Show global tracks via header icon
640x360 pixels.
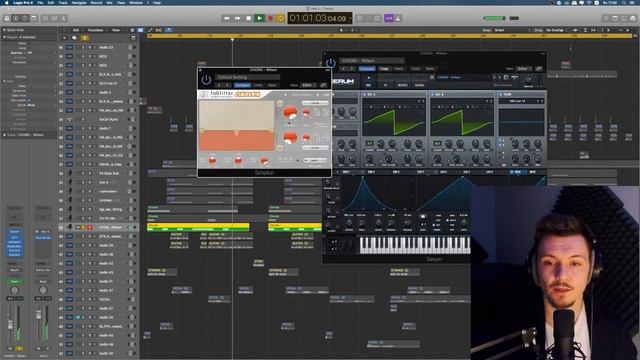pos(133,38)
